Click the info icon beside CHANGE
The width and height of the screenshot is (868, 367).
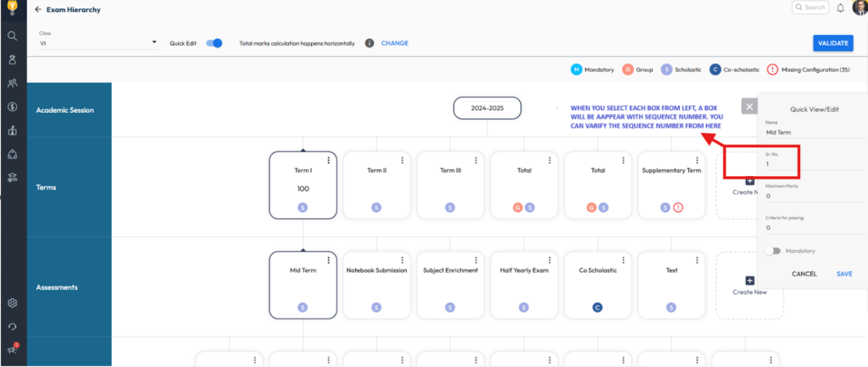coord(370,43)
